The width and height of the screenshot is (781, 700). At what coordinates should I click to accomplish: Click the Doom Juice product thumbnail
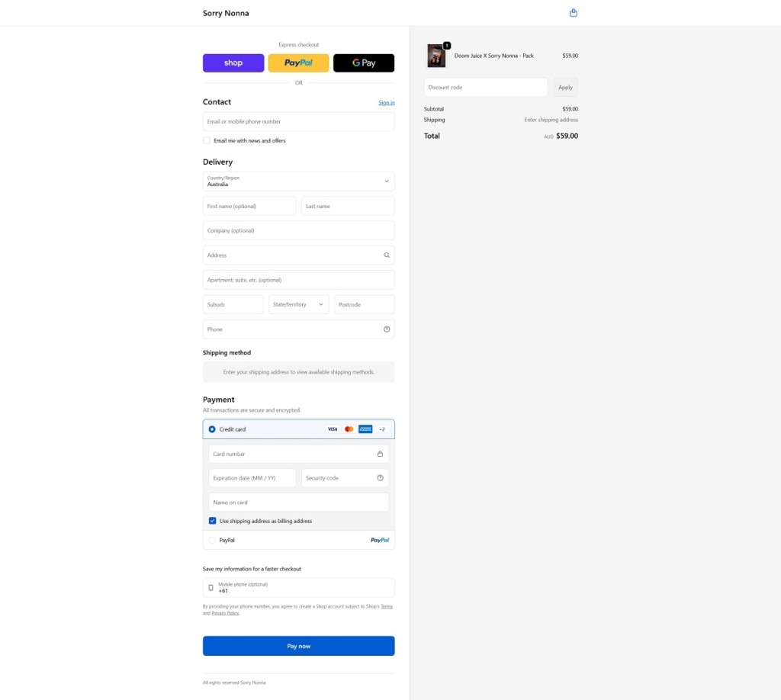click(x=436, y=56)
